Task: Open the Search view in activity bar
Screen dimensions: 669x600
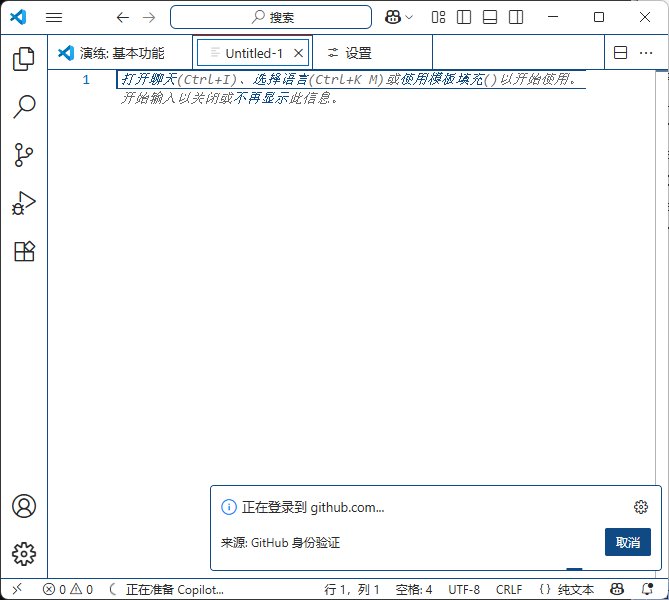Action: point(24,107)
